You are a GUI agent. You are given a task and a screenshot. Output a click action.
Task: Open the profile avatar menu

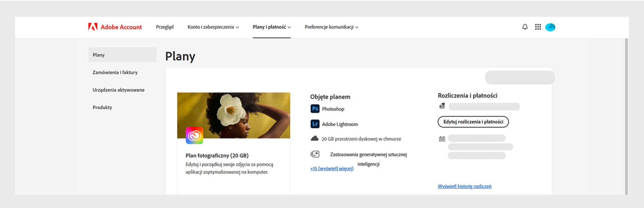pyautogui.click(x=550, y=27)
